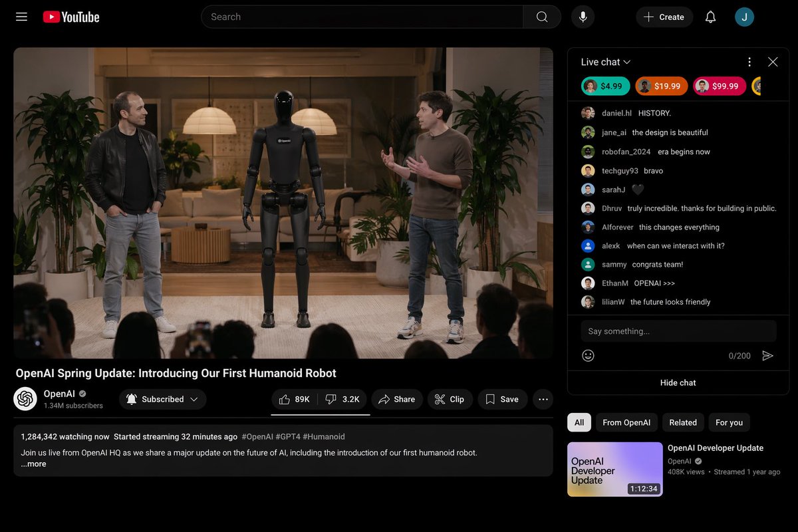The height and width of the screenshot is (532, 798).
Task: Click the Create button
Action: [664, 17]
